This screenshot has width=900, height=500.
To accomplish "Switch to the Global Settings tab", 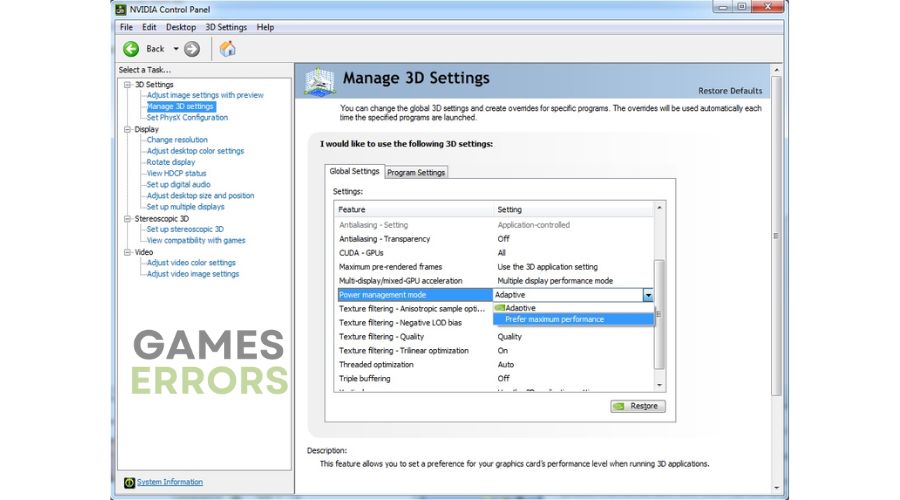I will click(354, 171).
